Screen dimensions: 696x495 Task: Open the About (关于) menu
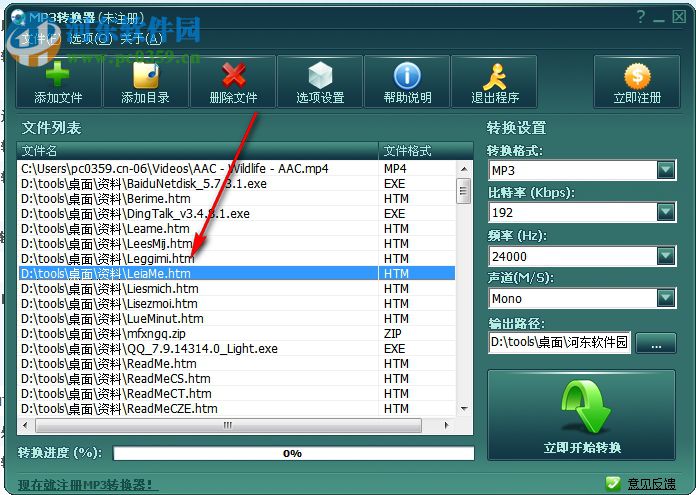[x=141, y=39]
